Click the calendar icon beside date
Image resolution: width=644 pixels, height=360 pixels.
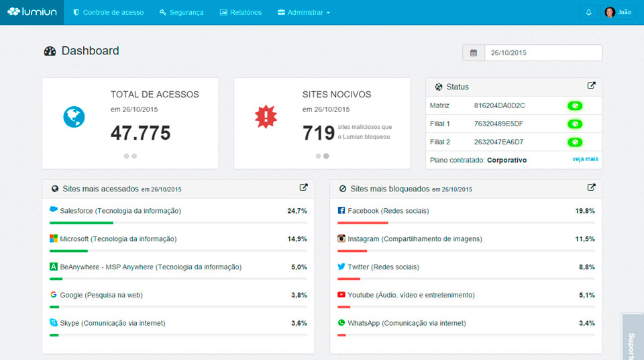pos(474,52)
